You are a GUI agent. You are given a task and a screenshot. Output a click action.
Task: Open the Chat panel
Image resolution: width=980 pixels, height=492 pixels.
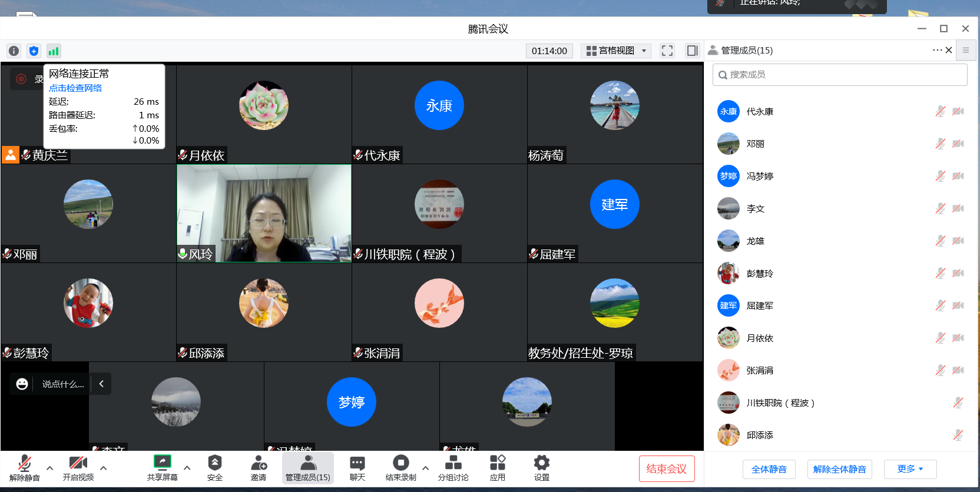(357, 468)
